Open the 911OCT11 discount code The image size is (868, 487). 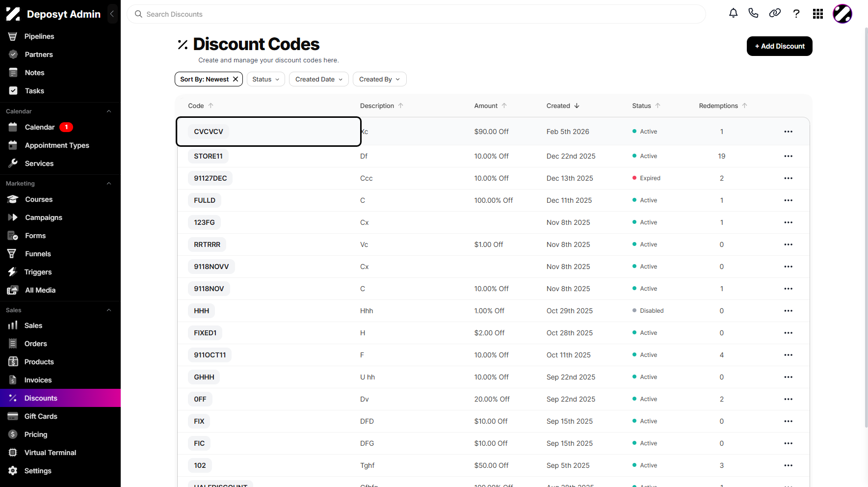(210, 355)
